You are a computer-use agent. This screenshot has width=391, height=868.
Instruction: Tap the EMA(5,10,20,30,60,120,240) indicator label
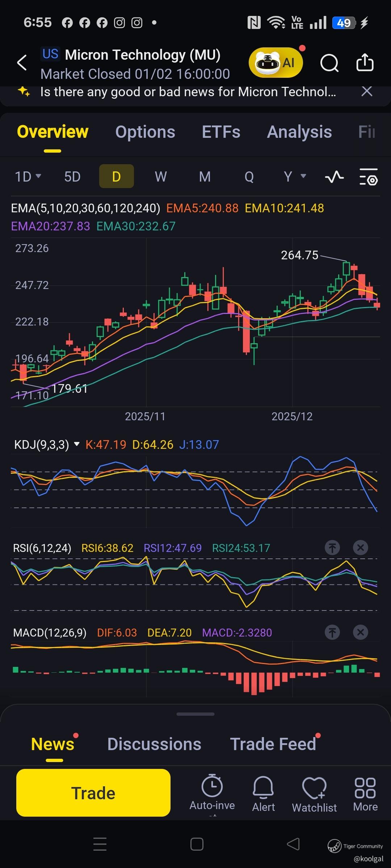click(x=85, y=208)
